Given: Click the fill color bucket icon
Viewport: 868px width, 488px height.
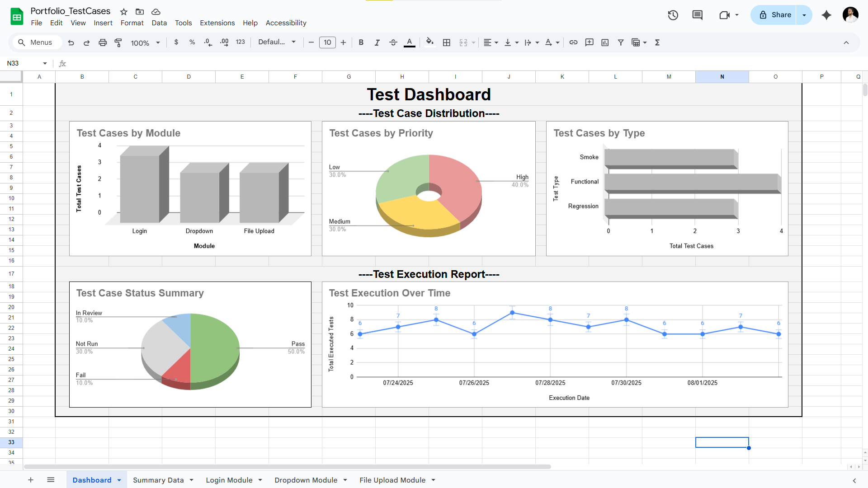Looking at the screenshot, I should pos(429,42).
